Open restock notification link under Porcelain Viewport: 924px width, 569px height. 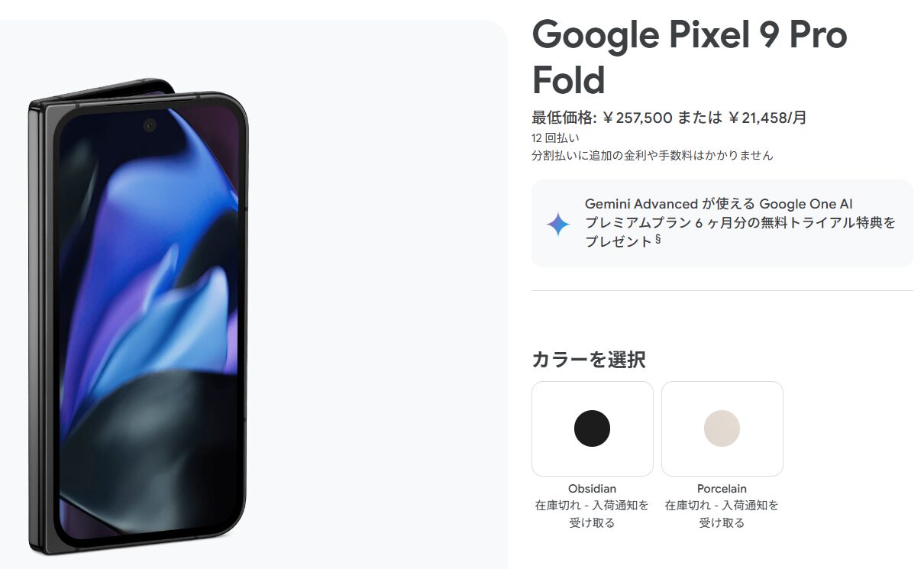(x=722, y=514)
